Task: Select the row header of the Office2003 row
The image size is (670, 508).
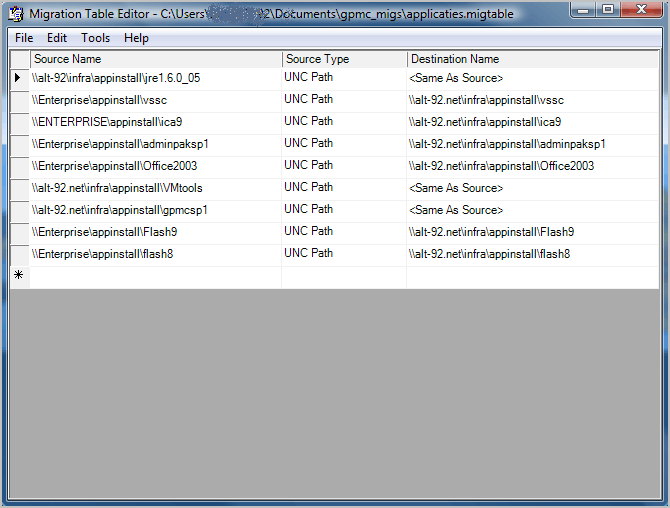Action: pos(20,167)
